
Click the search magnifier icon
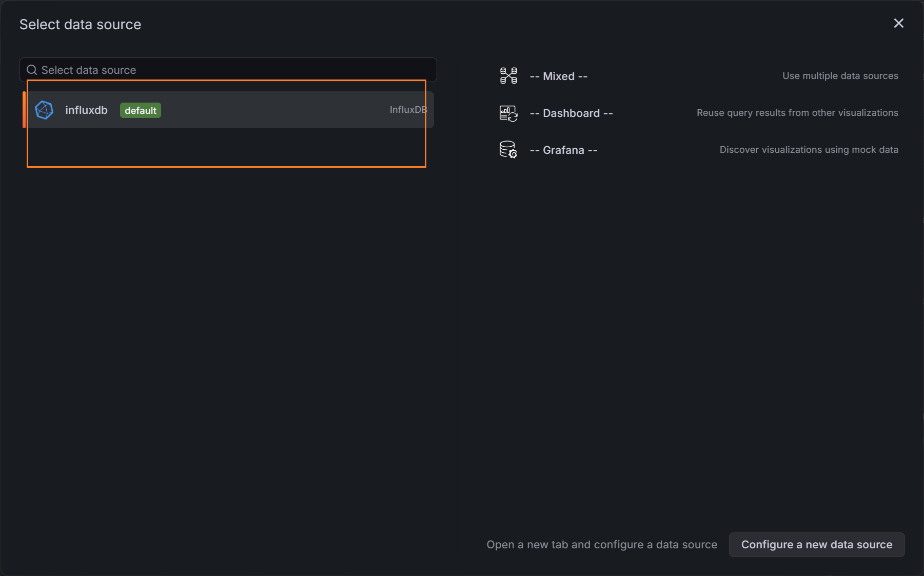(32, 70)
